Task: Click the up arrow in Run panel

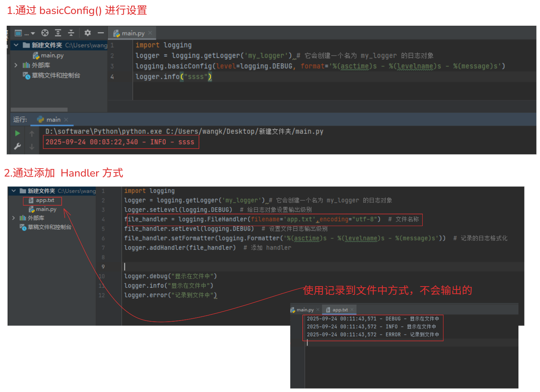Action: tap(32, 133)
